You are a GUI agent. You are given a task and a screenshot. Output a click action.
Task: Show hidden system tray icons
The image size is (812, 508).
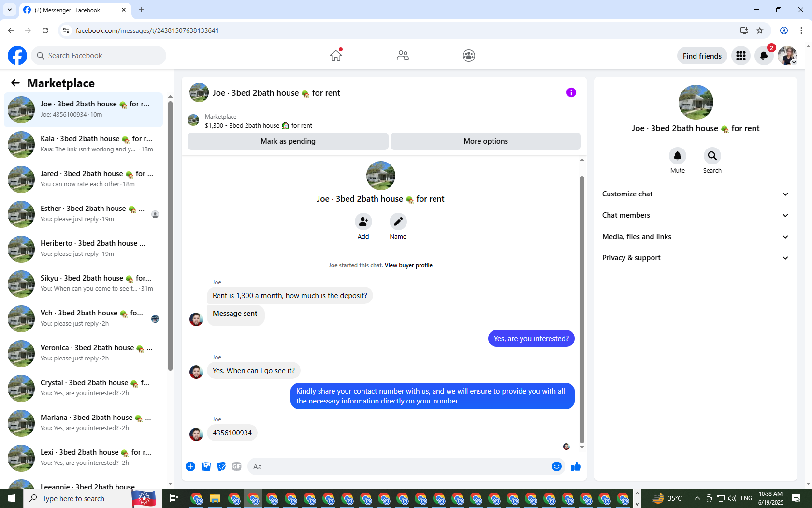(x=697, y=498)
